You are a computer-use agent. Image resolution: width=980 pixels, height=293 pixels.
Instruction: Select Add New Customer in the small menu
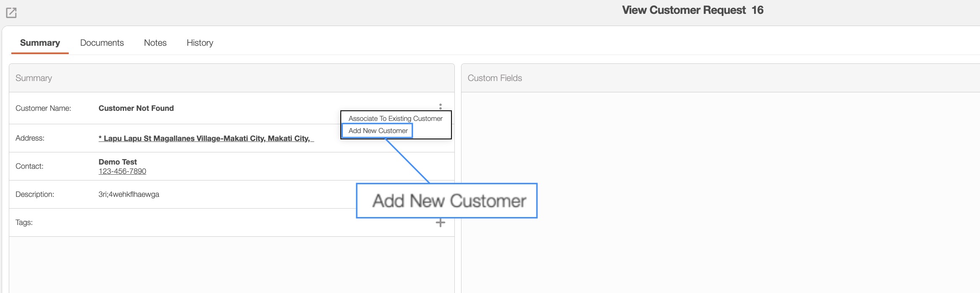[378, 131]
